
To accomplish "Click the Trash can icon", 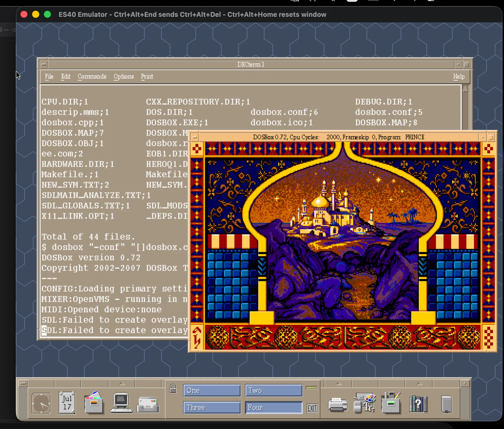I will click(x=446, y=404).
